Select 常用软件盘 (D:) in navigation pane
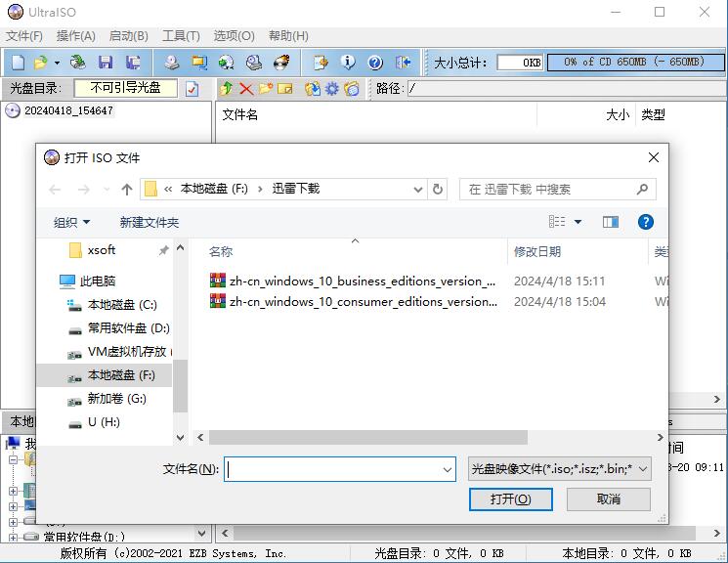 pyautogui.click(x=129, y=328)
